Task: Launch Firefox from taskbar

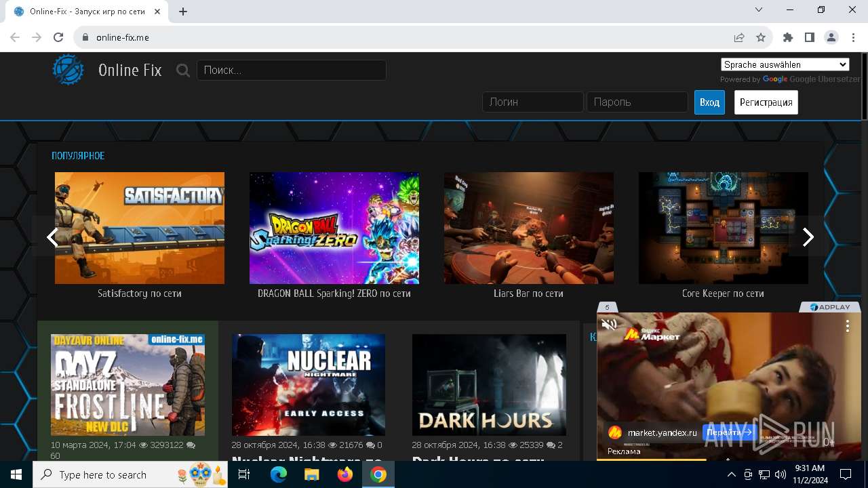Action: (x=344, y=474)
